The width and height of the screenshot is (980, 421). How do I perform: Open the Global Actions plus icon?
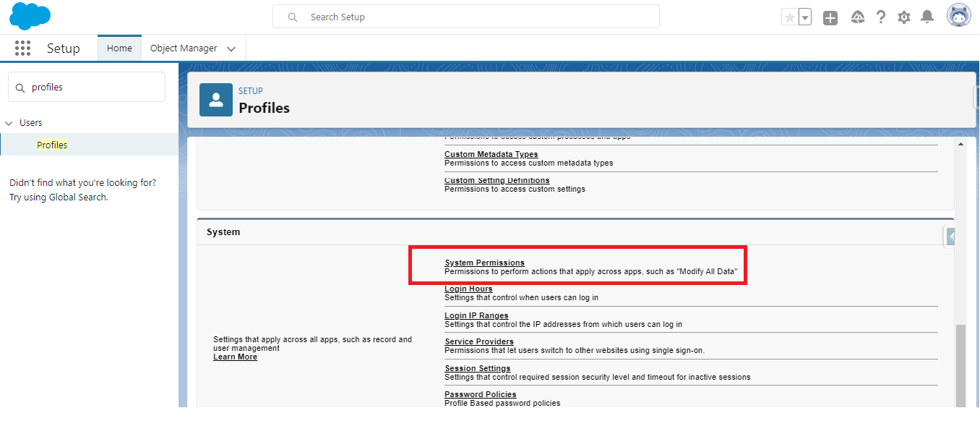(x=830, y=17)
